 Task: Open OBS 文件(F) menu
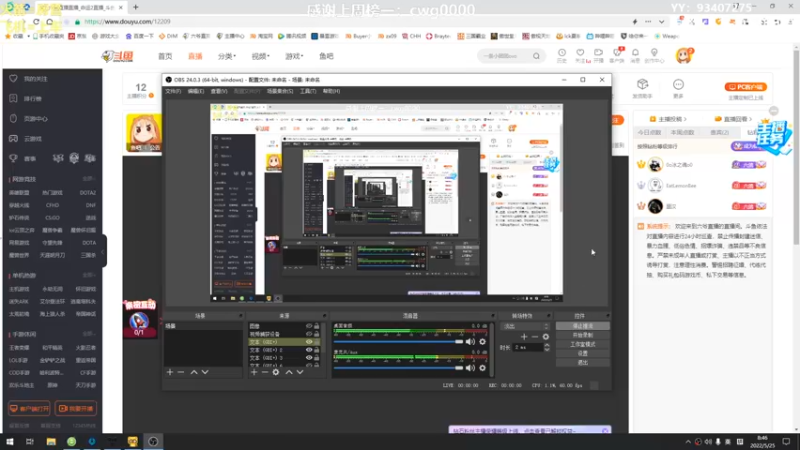[x=173, y=91]
